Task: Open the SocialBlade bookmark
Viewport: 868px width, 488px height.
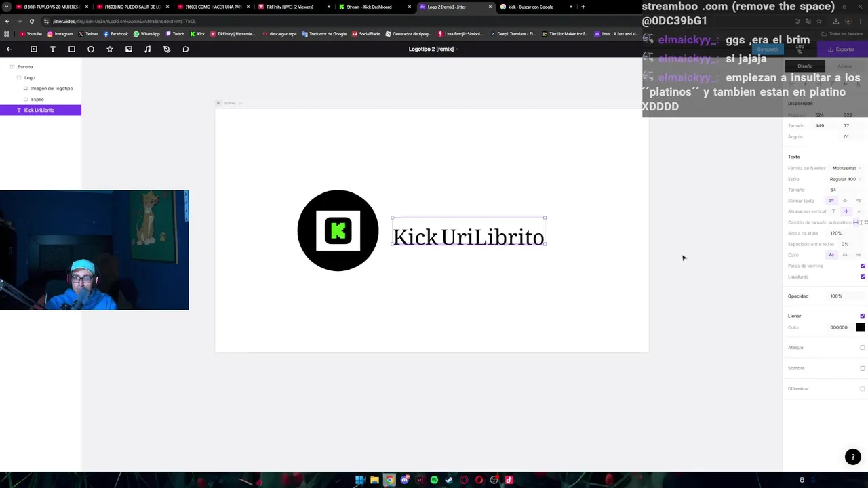Action: (366, 33)
